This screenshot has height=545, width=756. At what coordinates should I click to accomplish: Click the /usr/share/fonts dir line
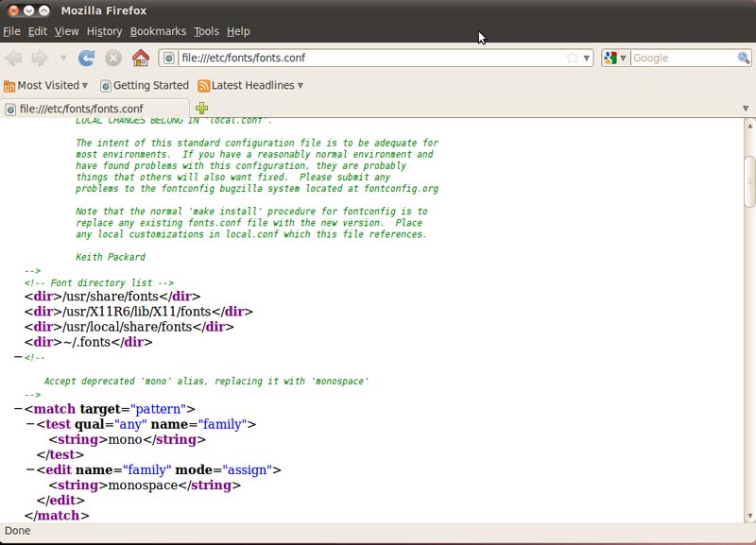112,296
